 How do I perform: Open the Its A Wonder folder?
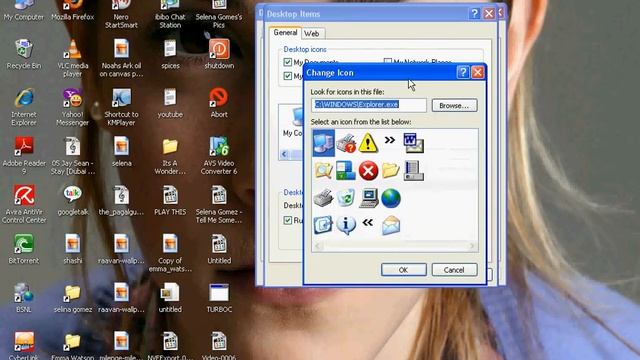click(170, 156)
